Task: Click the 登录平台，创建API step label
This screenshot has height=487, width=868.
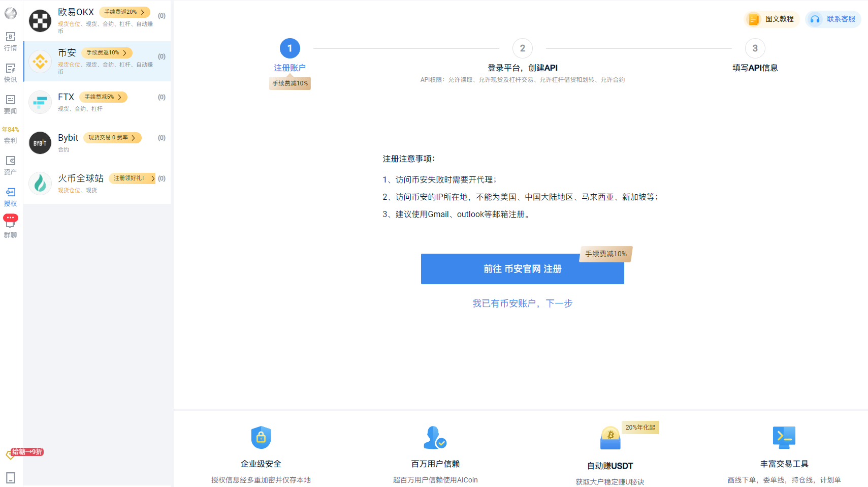Action: point(523,68)
